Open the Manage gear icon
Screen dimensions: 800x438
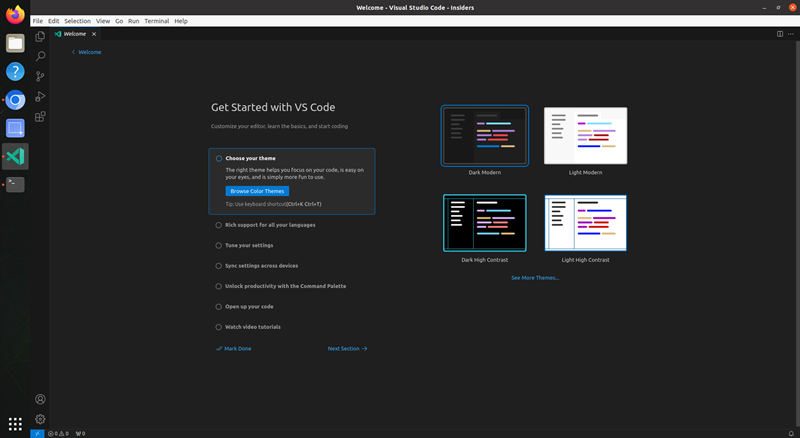(40, 419)
